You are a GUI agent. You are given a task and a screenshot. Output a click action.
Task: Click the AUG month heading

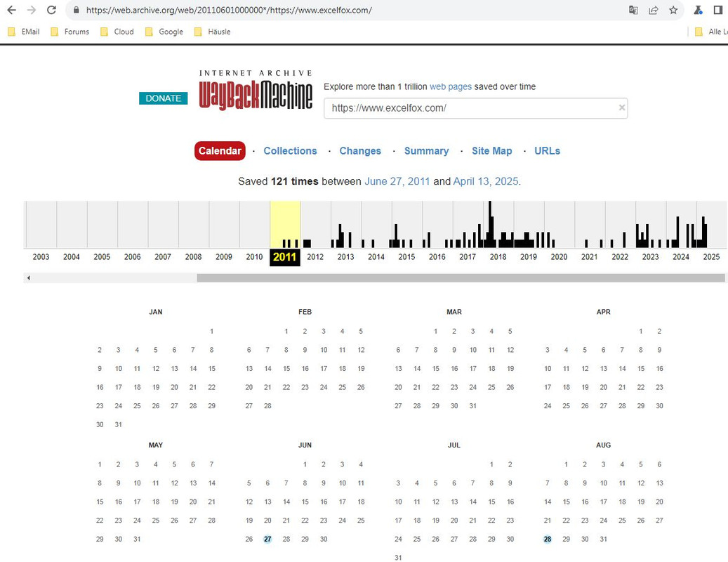point(604,445)
